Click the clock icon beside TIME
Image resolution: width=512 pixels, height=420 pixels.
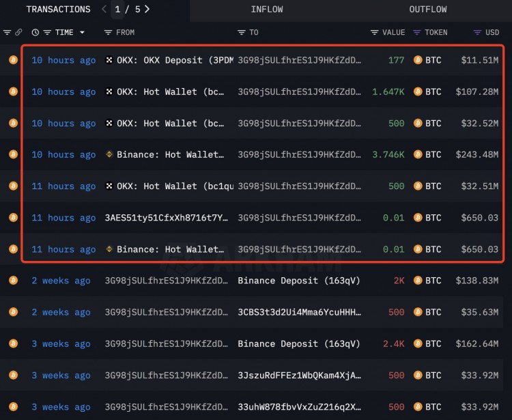(35, 32)
